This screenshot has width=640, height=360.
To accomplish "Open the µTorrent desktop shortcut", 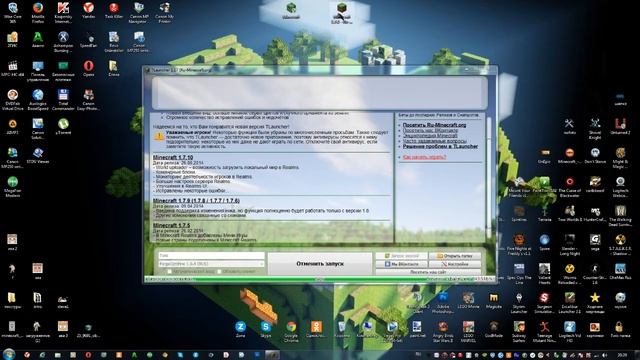I will point(63,126).
